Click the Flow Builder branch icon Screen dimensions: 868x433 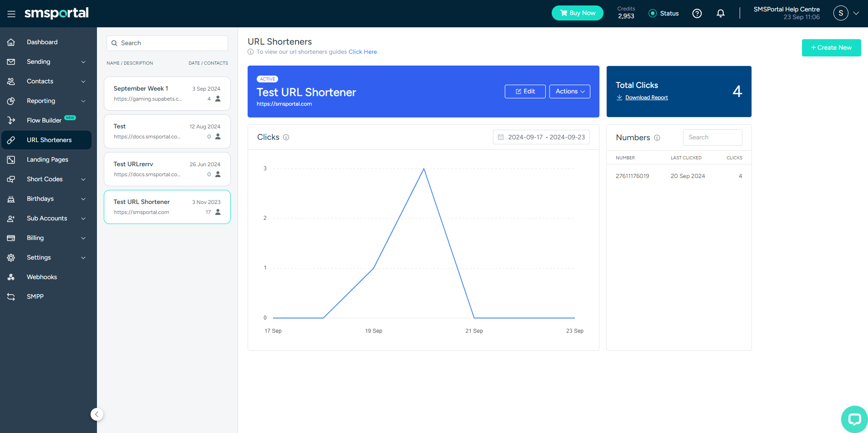[x=11, y=121]
